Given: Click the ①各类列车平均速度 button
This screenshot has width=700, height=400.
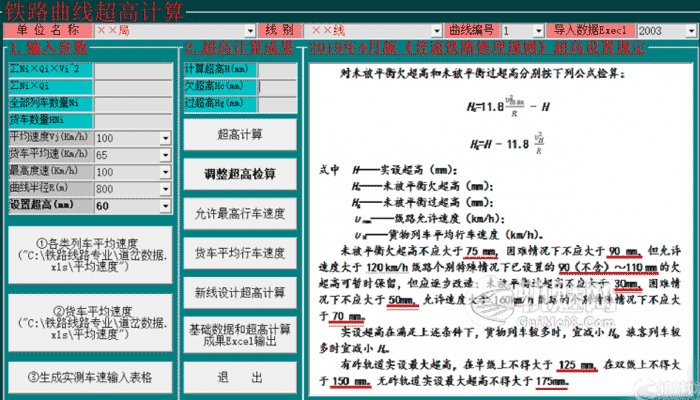Looking at the screenshot, I should pyautogui.click(x=90, y=255).
